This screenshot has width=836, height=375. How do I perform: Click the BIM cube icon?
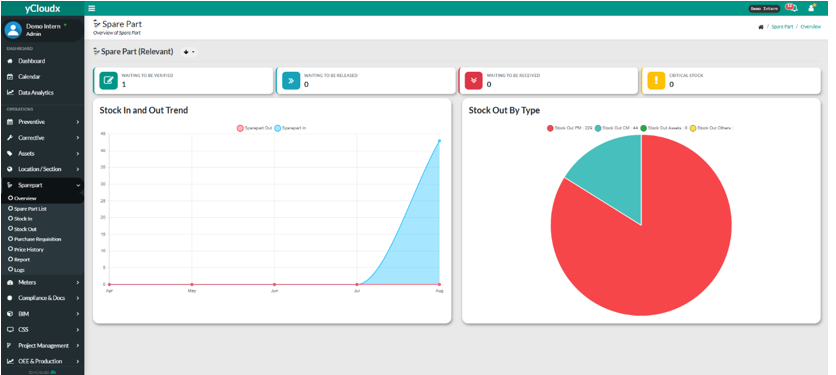10,314
